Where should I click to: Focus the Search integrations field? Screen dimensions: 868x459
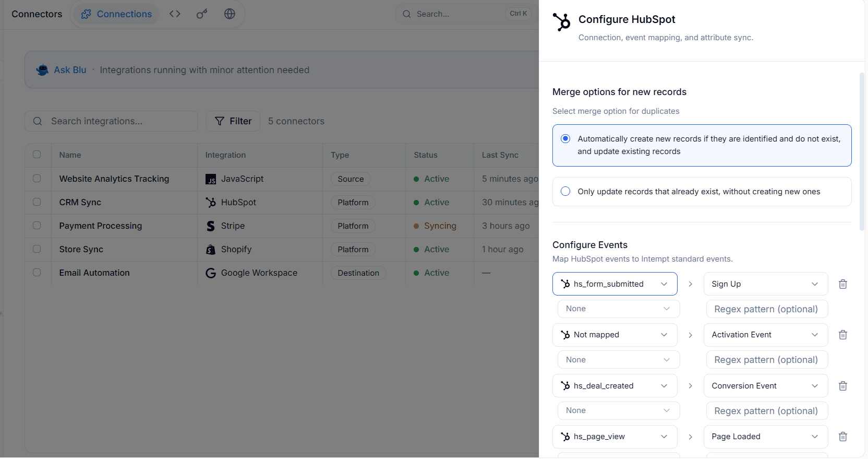coord(111,121)
